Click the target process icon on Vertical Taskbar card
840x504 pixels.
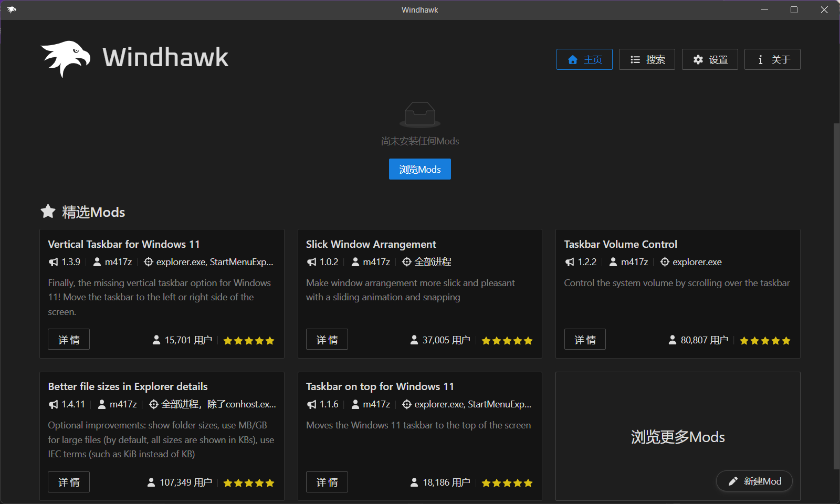coord(149,262)
